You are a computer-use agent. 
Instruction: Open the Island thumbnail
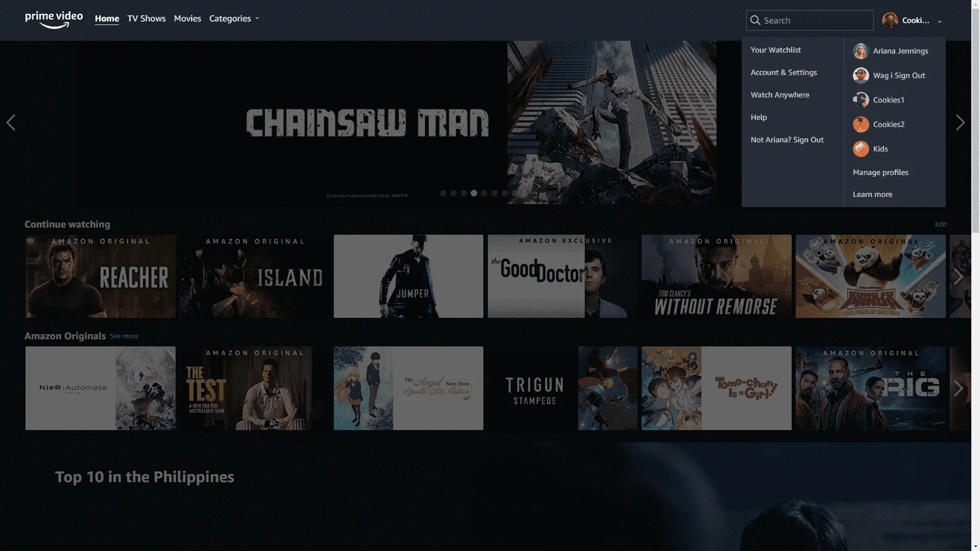point(254,277)
